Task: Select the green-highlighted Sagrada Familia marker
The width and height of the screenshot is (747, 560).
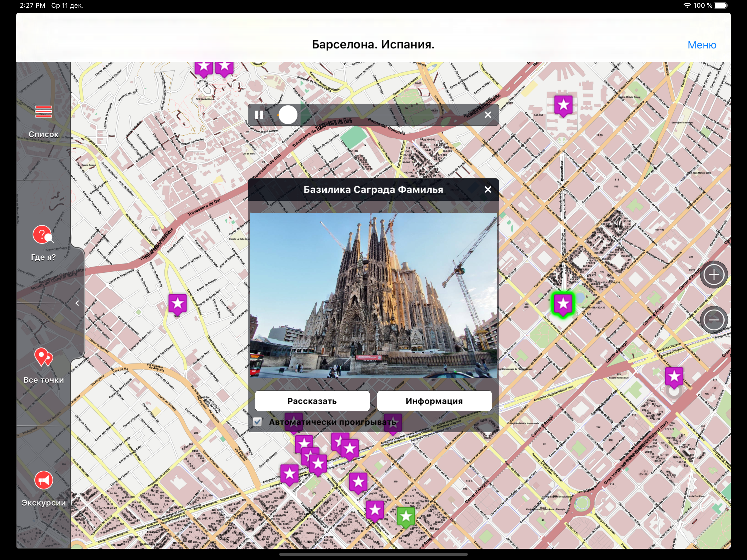Action: click(x=563, y=305)
